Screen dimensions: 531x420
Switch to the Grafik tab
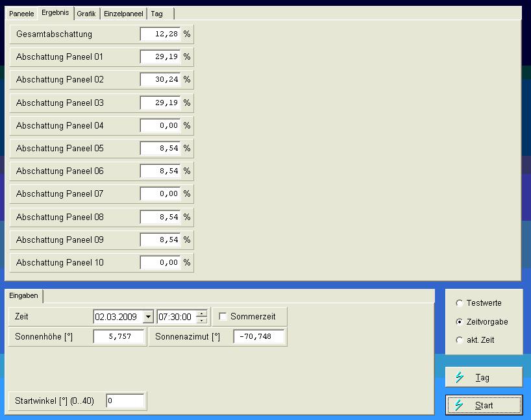click(x=86, y=14)
